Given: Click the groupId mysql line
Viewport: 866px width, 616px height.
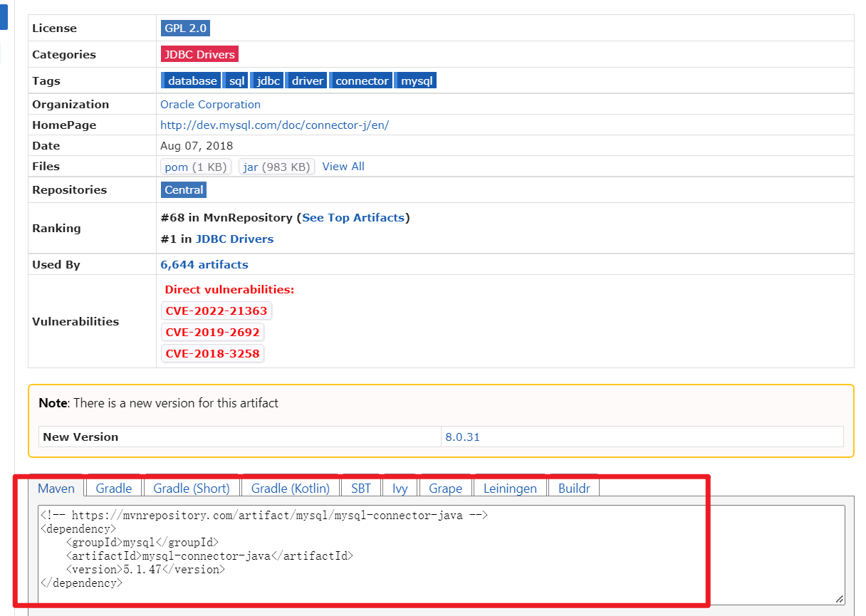Looking at the screenshot, I should [x=142, y=542].
